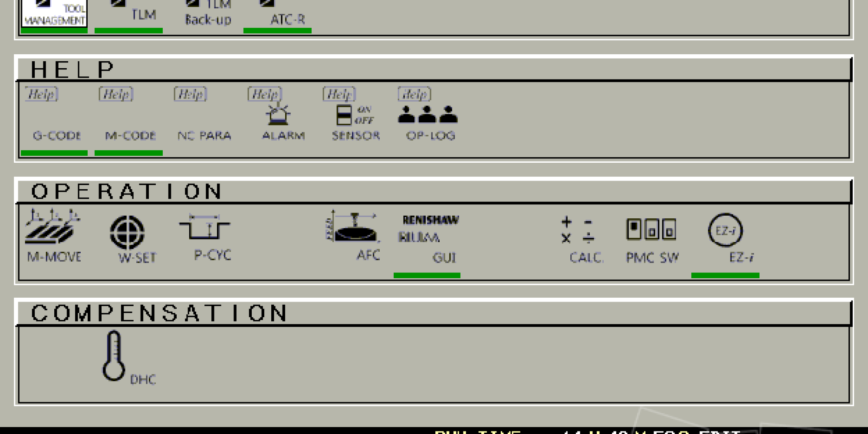
Task: Open SENSOR on/off help
Action: [x=355, y=115]
